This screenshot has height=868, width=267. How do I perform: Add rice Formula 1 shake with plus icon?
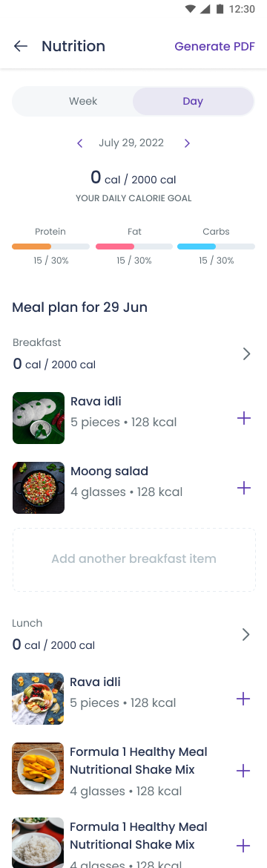[x=243, y=845]
